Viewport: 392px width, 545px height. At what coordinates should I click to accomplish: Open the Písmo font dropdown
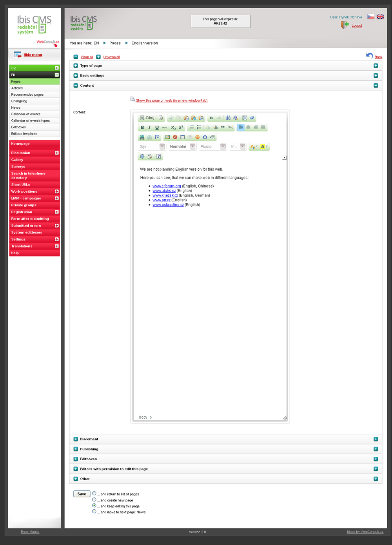tap(213, 146)
